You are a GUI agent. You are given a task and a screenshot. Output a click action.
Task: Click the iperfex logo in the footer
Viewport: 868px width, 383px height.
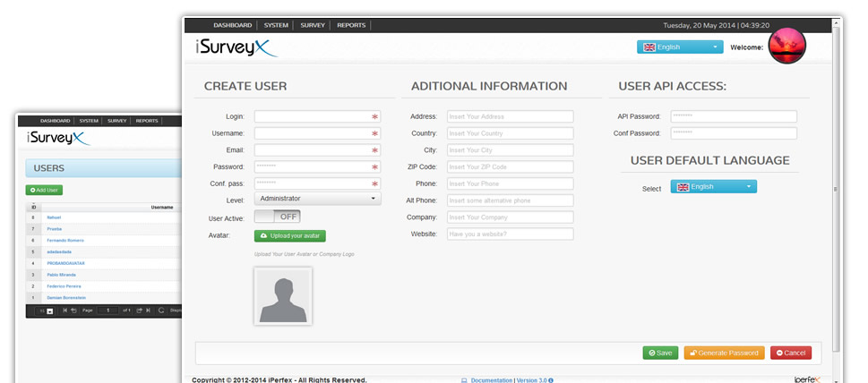(806, 379)
